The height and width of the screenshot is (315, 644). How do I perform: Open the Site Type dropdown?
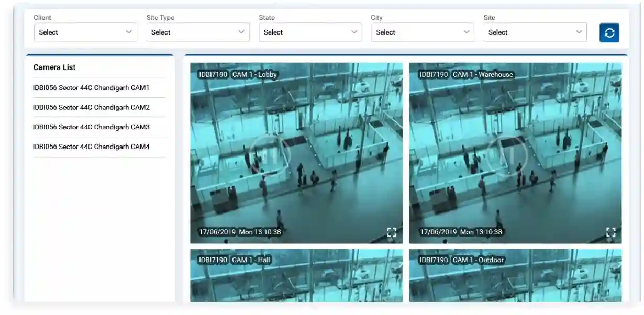click(x=198, y=32)
